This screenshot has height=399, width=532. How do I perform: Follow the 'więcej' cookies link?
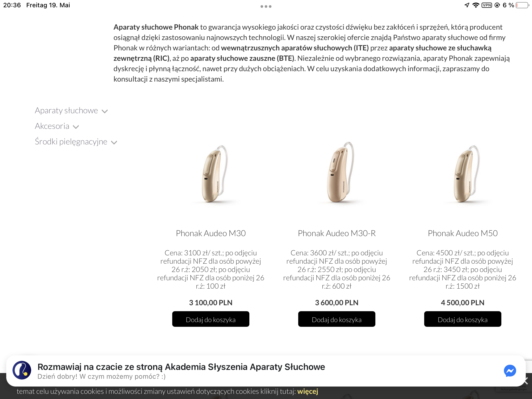(308, 391)
